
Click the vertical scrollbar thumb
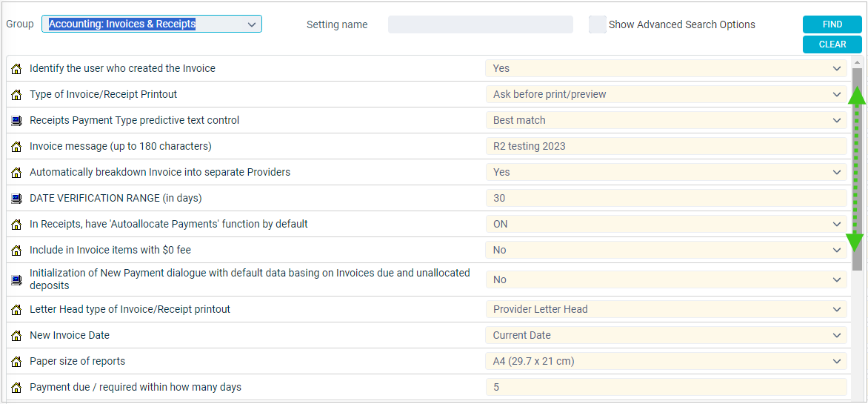(x=857, y=169)
